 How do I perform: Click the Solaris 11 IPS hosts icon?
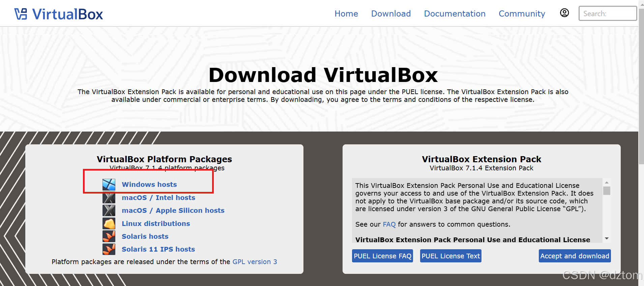[109, 249]
